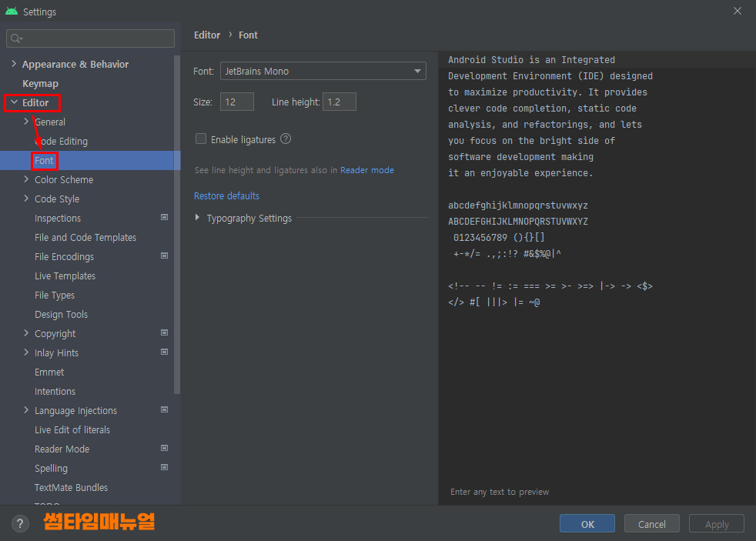The image size is (756, 541).
Task: Click the project-level icon beside File Encodings
Action: point(165,255)
